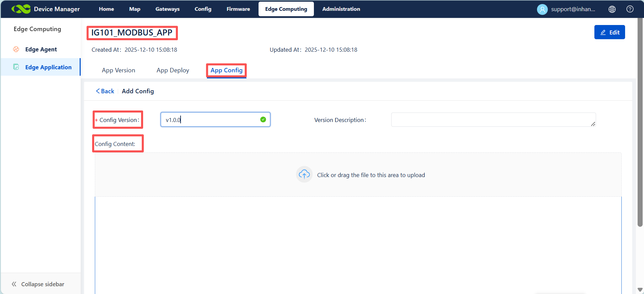
Task: Click the Device Manager logo icon
Action: tap(21, 9)
